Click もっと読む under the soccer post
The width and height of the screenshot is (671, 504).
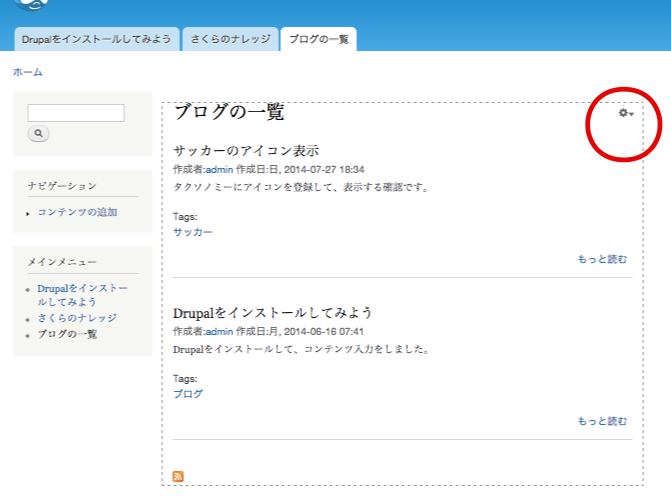[x=602, y=259]
